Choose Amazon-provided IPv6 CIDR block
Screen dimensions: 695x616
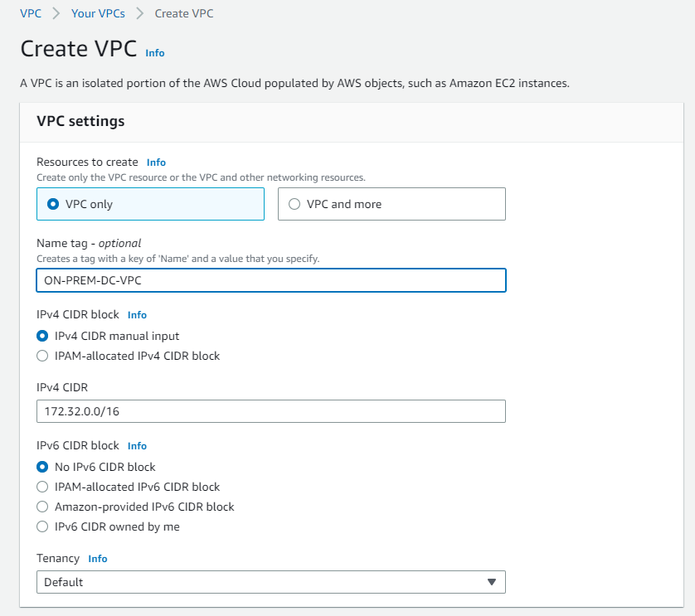[42, 507]
